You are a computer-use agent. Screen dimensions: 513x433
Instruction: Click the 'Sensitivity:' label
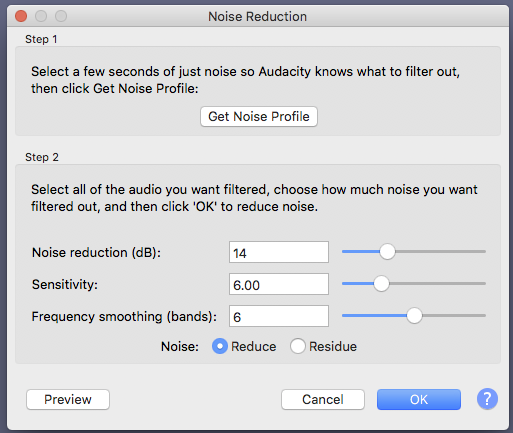point(65,285)
